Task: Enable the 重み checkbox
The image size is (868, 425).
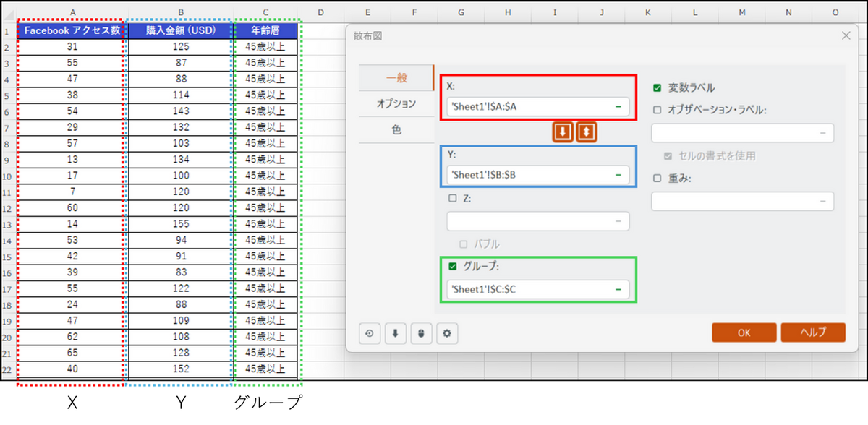Action: (657, 179)
